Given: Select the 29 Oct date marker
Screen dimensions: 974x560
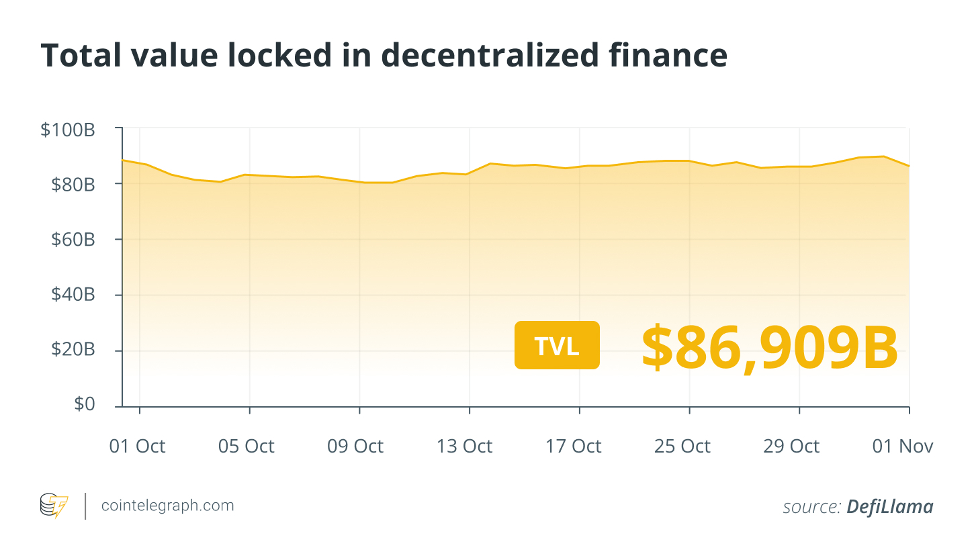Looking at the screenshot, I should point(792,447).
